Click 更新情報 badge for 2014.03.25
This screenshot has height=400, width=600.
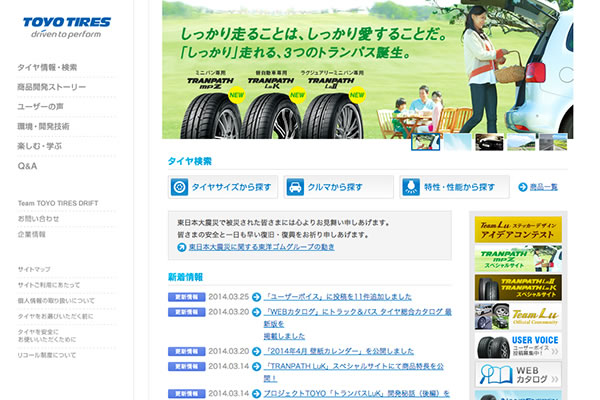click(x=187, y=297)
